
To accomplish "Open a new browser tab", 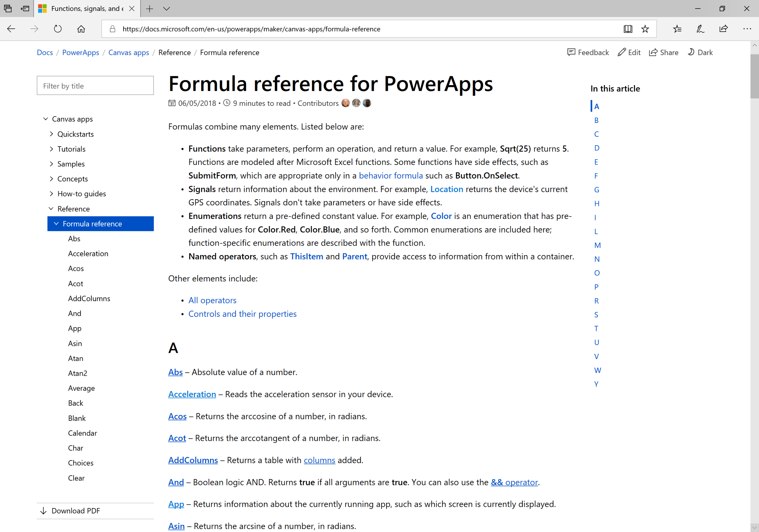I will point(150,9).
